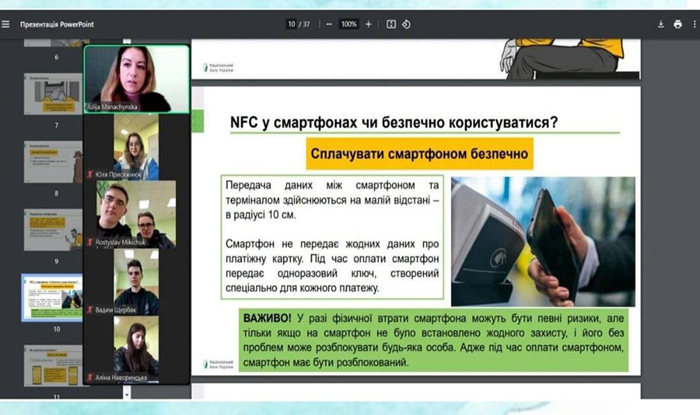This screenshot has height=415, width=700.
Task: Click the fit to page icon
Action: tap(391, 23)
